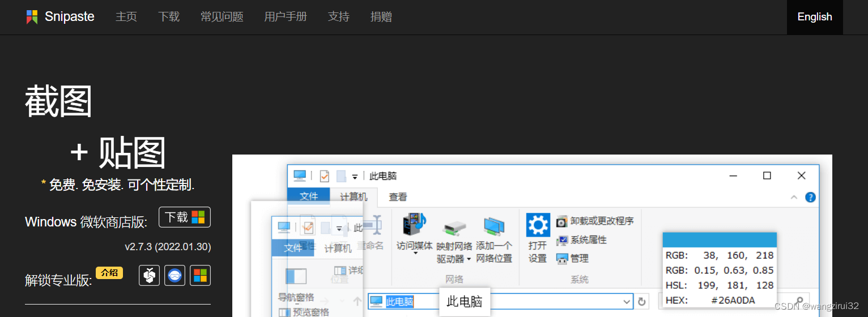Click the hexagon-cubes store icon

coord(150,276)
